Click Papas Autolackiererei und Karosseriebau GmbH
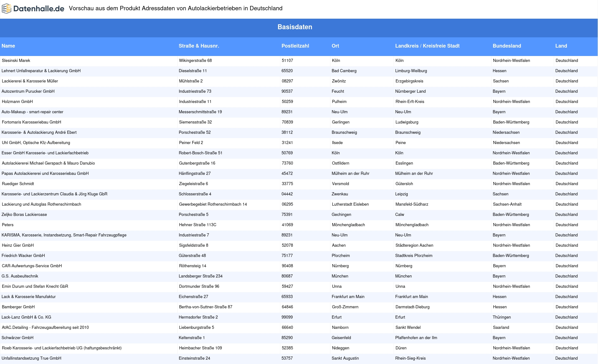Image resolution: width=598 pixels, height=364 pixels. pyautogui.click(x=45, y=174)
